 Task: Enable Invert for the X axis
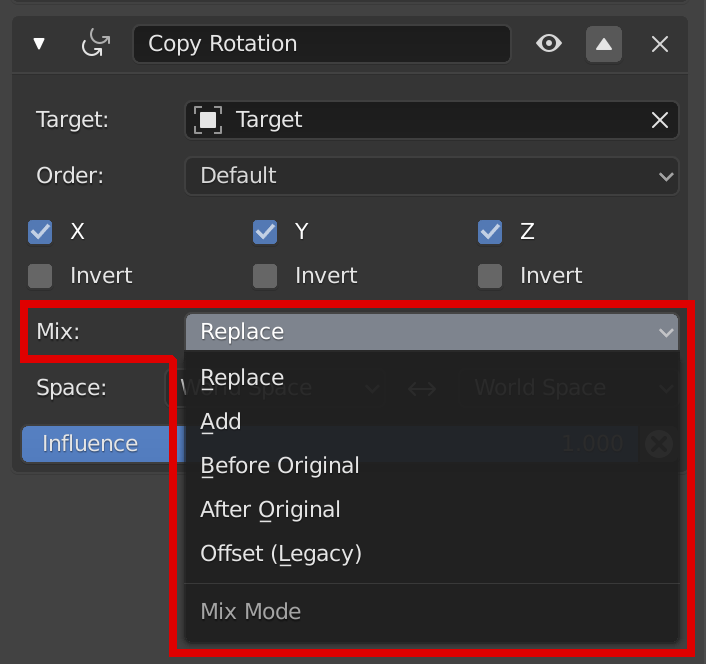[40, 276]
